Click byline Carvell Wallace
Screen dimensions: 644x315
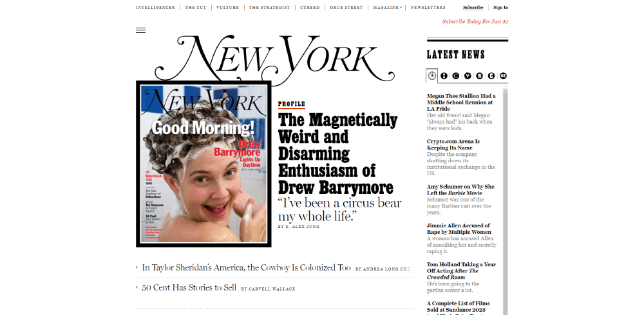pos(272,289)
